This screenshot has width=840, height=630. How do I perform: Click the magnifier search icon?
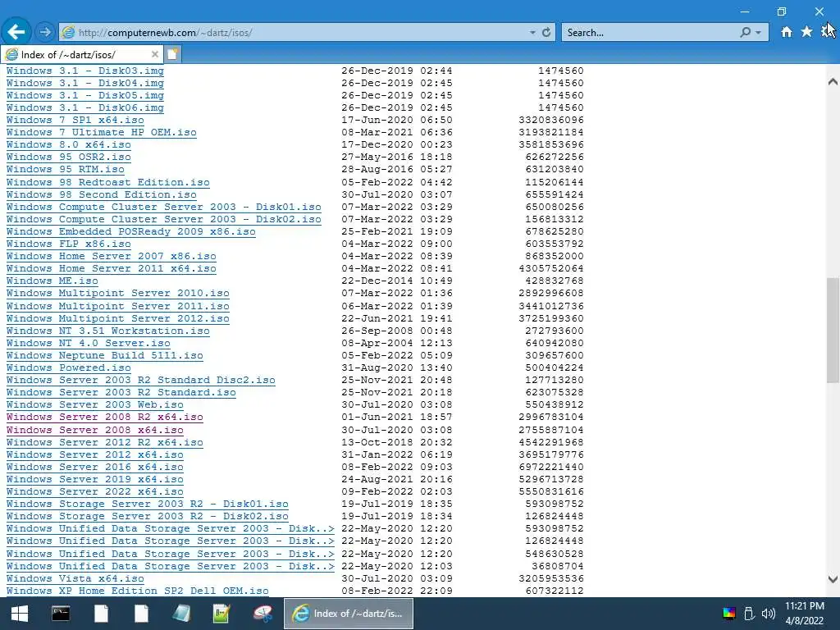pyautogui.click(x=745, y=32)
